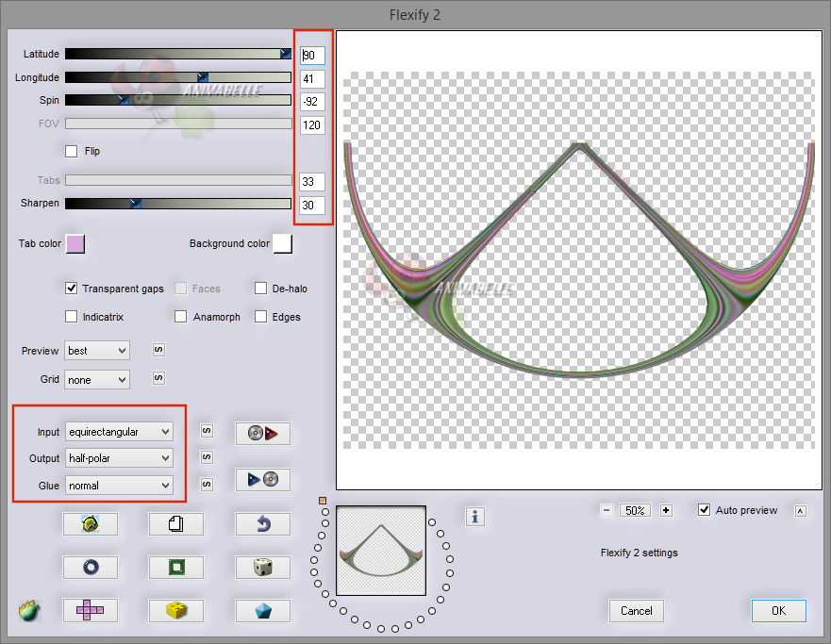Click the caret button beside Auto preview

tap(801, 511)
